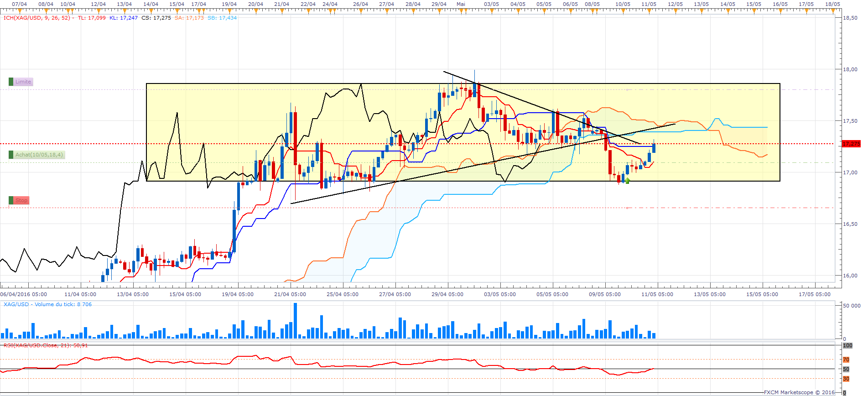
Task: Select the red Stop order label
Action: tap(21, 200)
